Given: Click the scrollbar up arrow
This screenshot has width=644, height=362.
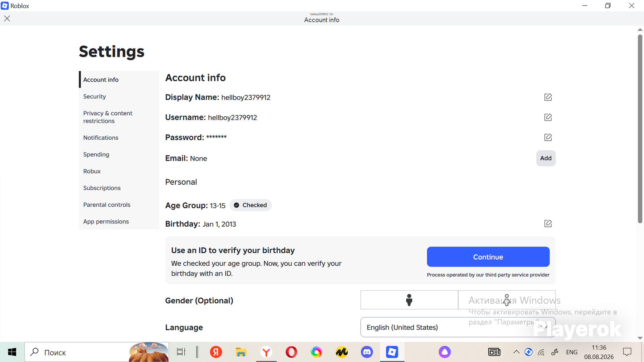Looking at the screenshot, I should click(x=640, y=29).
